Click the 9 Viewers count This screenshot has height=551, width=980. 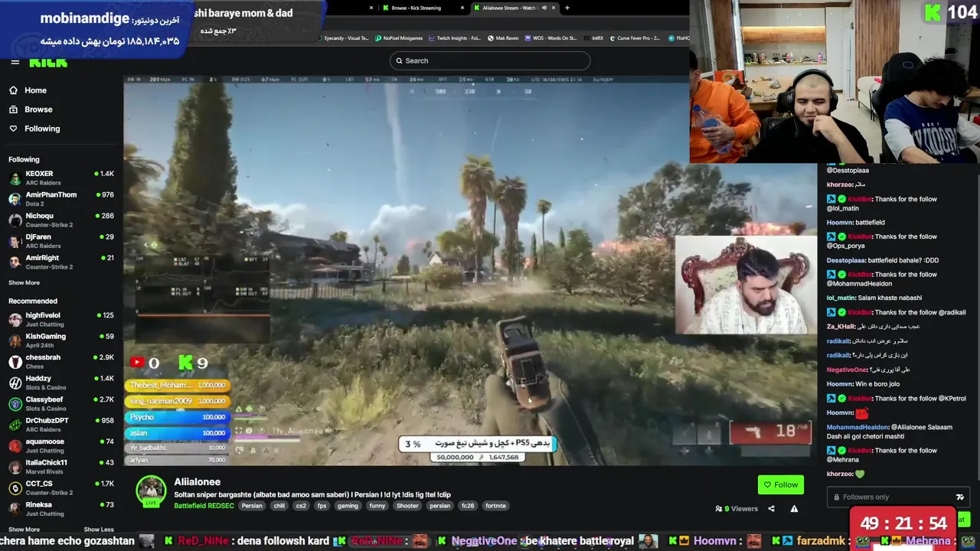[737, 509]
